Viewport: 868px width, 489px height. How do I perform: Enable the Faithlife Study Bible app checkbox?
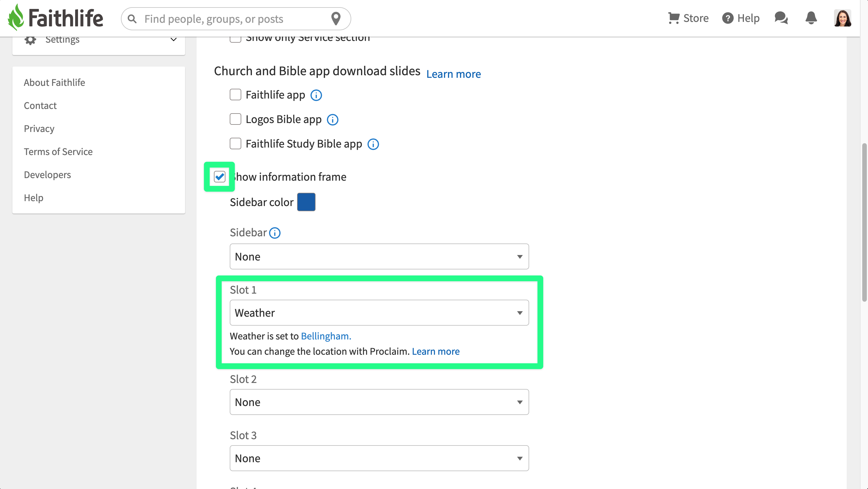[x=235, y=144]
